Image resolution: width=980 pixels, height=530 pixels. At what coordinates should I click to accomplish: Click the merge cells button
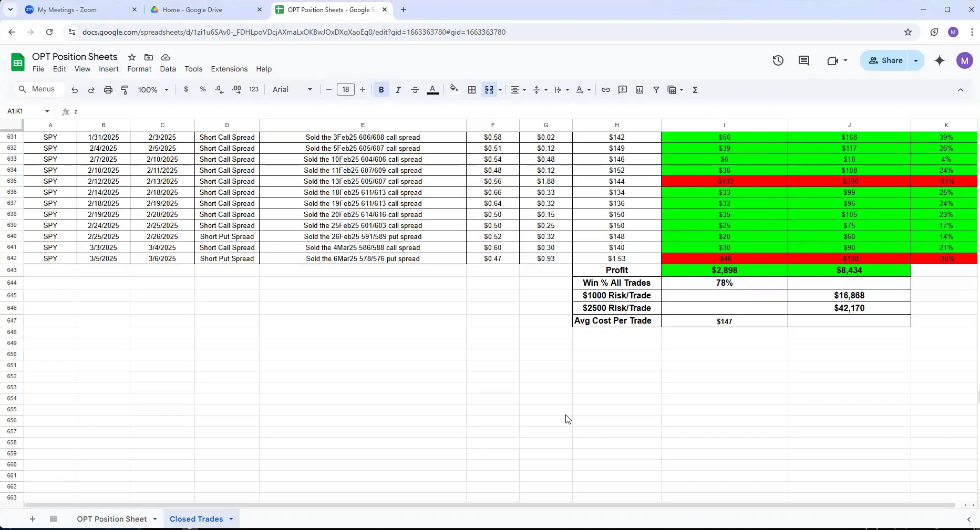(x=489, y=90)
